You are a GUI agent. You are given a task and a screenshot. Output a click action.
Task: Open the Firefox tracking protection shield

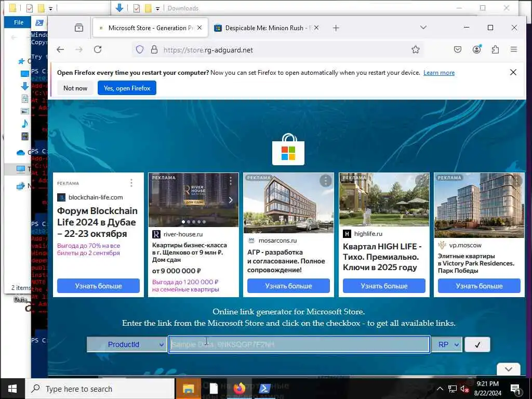[x=139, y=50]
